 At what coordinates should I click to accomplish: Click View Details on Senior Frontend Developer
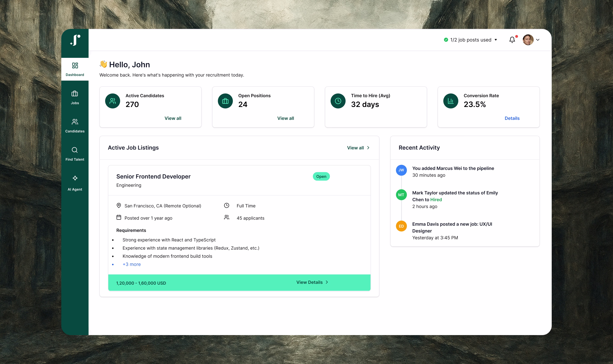click(312, 282)
